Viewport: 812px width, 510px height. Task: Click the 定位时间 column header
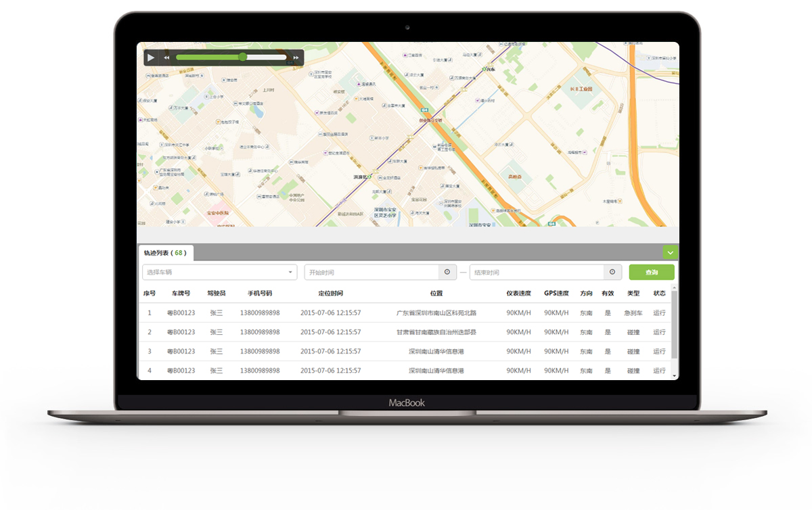point(330,294)
